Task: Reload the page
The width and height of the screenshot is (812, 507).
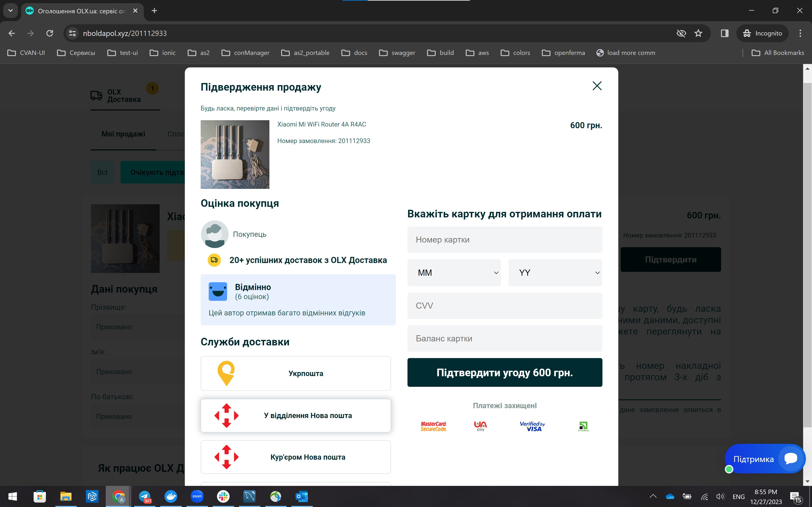Action: tap(50, 33)
